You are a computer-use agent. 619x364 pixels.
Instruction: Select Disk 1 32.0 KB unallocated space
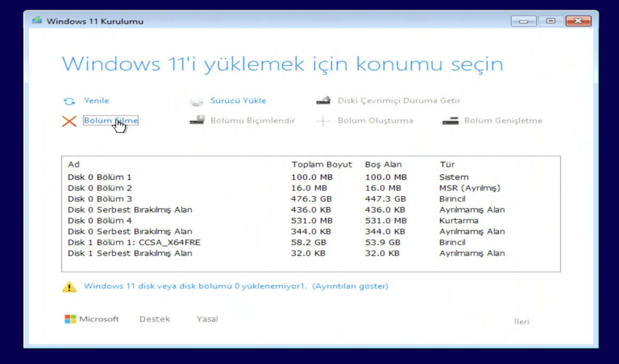pos(311,253)
